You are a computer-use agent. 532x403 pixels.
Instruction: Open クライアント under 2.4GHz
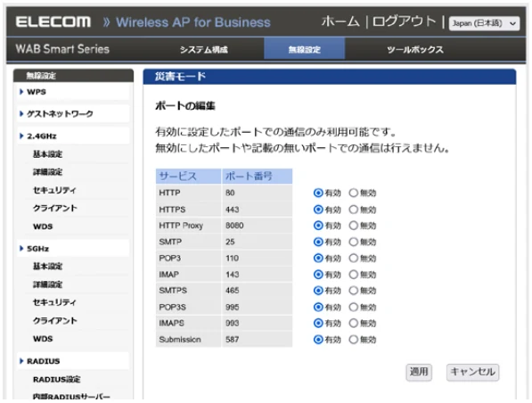pos(55,208)
